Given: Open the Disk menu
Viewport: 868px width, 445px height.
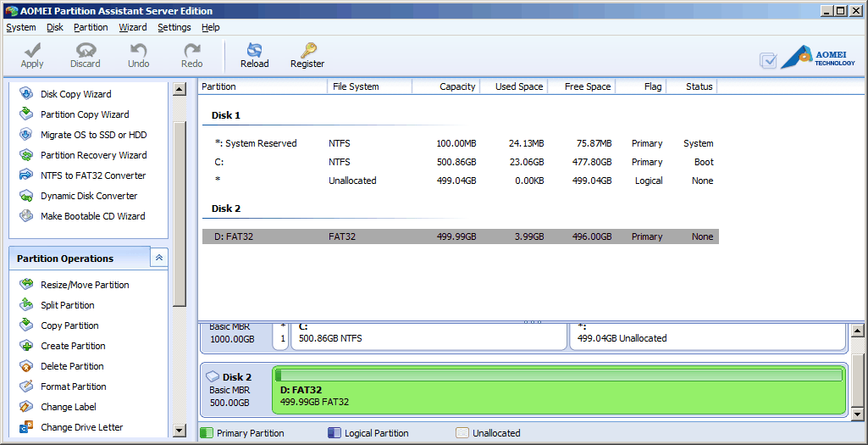Looking at the screenshot, I should pyautogui.click(x=55, y=27).
